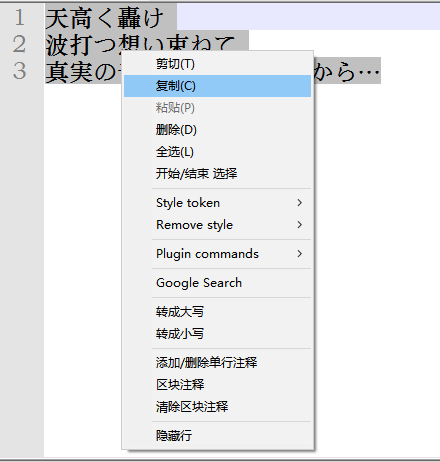Select 添加/删除单行注释 entry

(217, 363)
